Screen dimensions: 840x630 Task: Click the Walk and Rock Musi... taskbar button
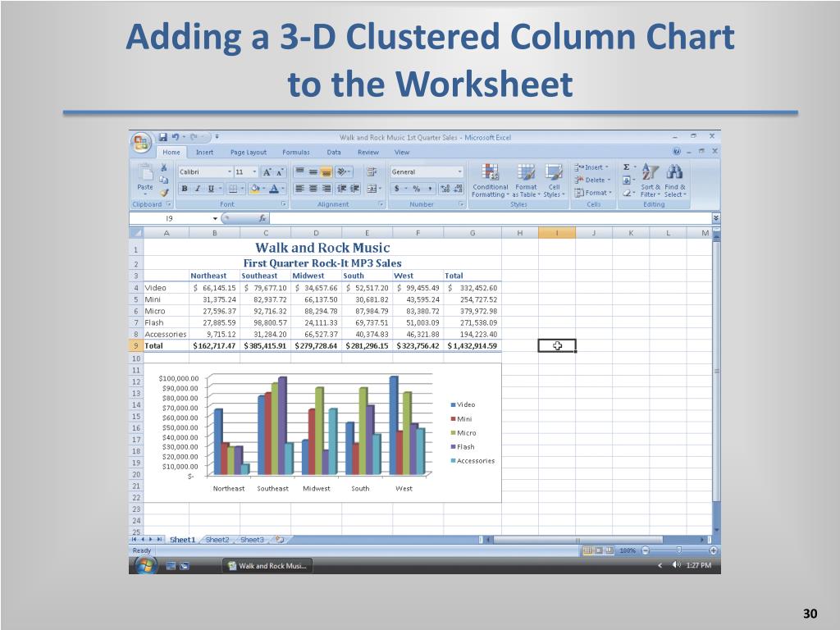(x=267, y=566)
